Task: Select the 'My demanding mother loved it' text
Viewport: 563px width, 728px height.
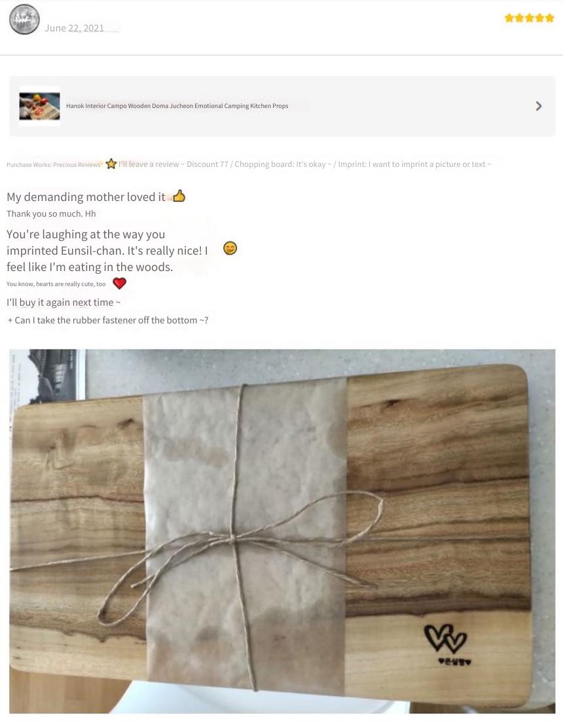Action: [86, 197]
